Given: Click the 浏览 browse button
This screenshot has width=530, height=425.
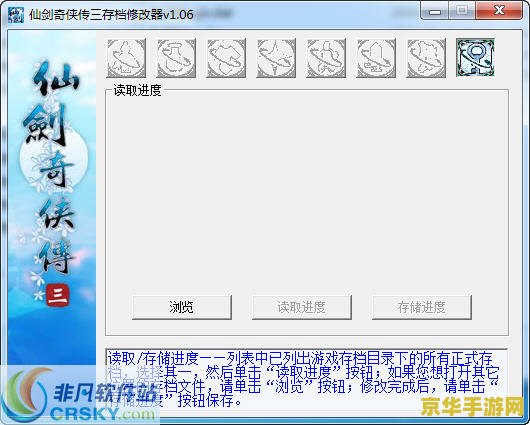Looking at the screenshot, I should coord(182,307).
